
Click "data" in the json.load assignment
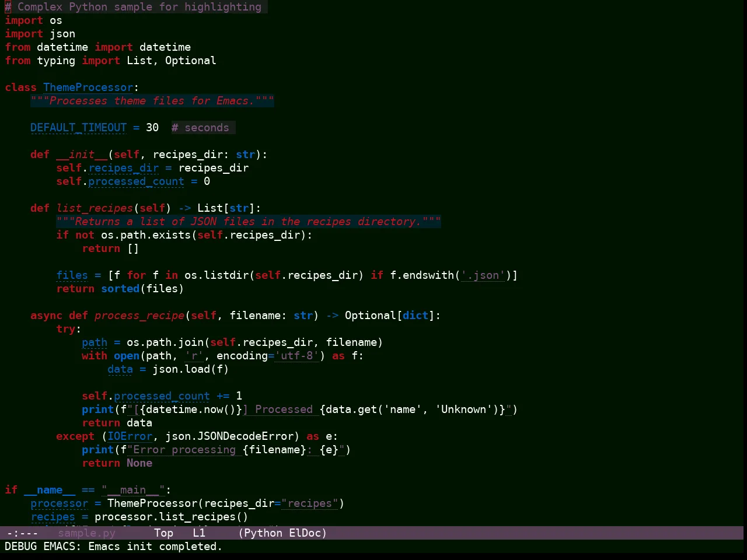[x=120, y=369]
